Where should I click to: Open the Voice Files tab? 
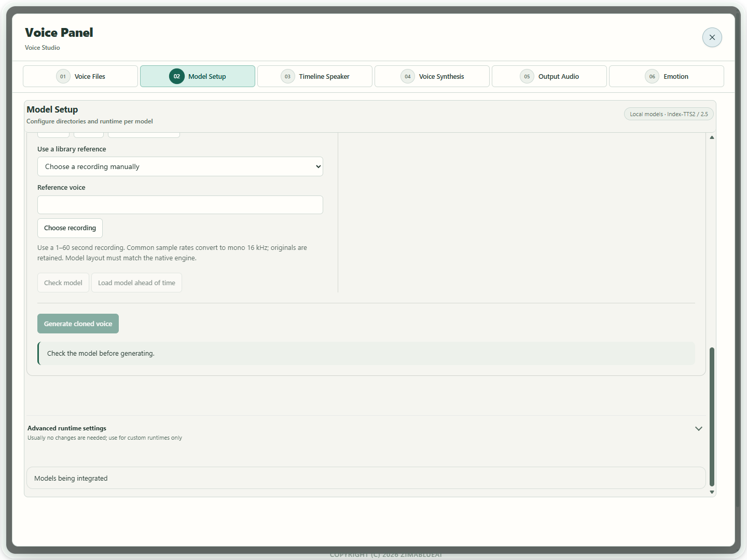[80, 76]
